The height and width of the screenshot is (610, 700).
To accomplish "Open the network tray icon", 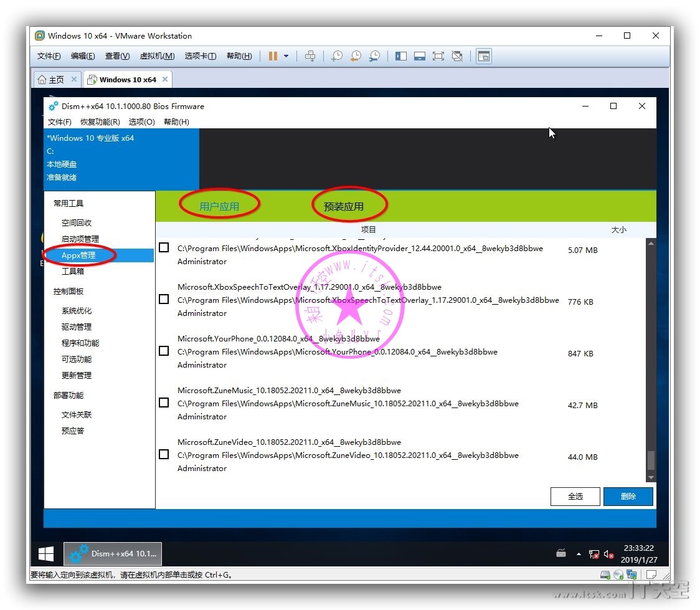I will [x=594, y=554].
